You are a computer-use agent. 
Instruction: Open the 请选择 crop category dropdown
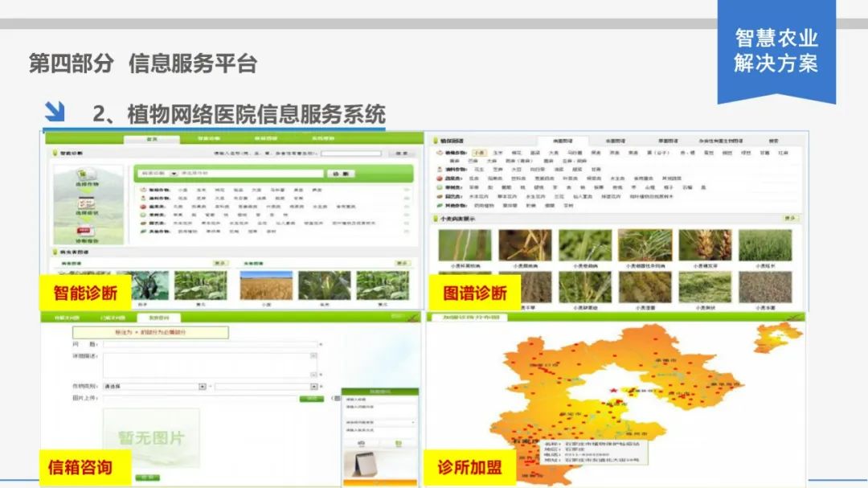(154, 387)
